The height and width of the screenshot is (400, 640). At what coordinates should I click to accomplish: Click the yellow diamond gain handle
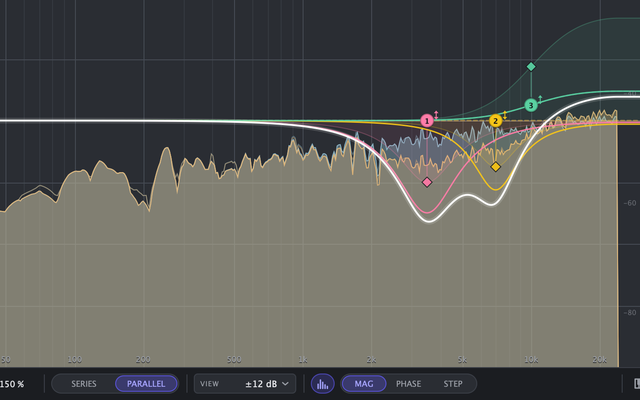[x=496, y=167]
